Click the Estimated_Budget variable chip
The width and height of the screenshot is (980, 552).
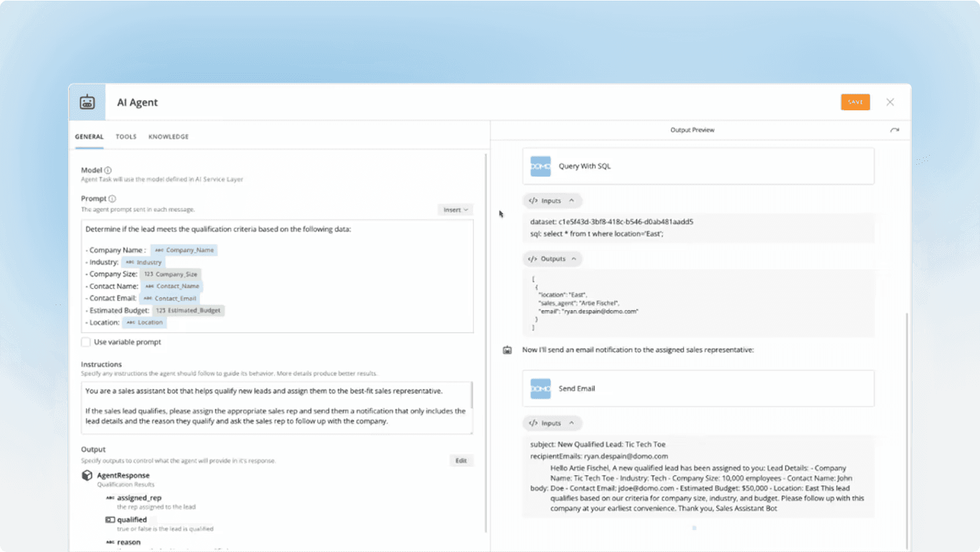point(188,311)
